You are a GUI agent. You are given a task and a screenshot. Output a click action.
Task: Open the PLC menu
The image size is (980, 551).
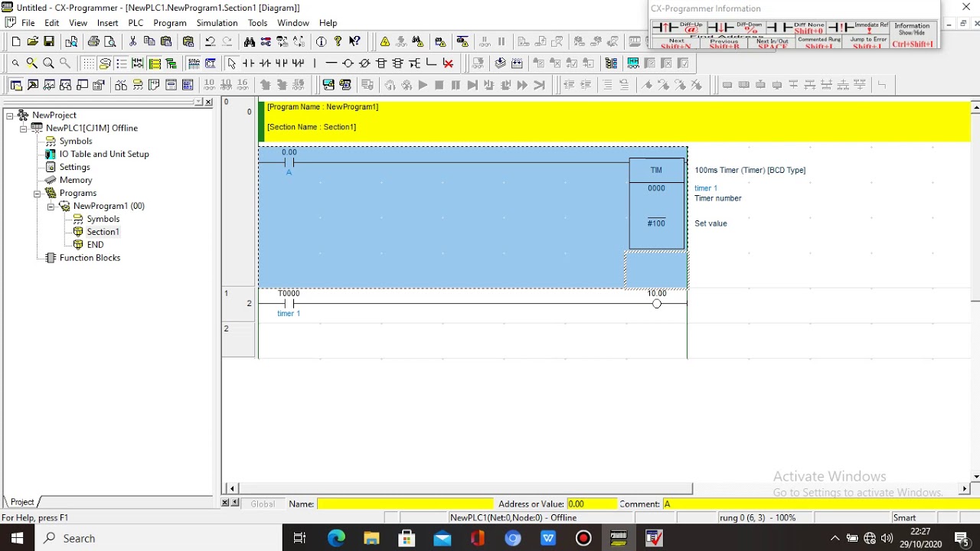[136, 23]
